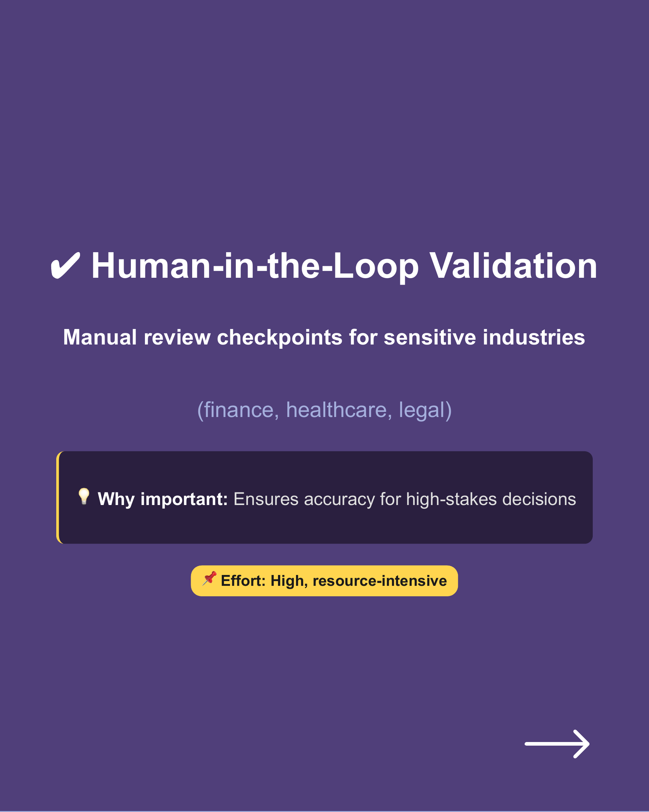
Task: Click the yellow "Effort: High, resource-intensive" badge
Action: pos(324,581)
